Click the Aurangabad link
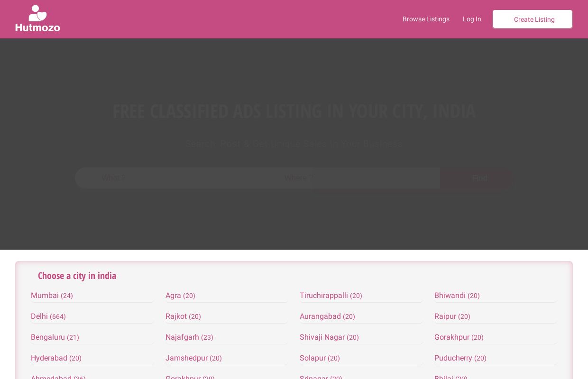The width and height of the screenshot is (588, 379). click(321, 316)
